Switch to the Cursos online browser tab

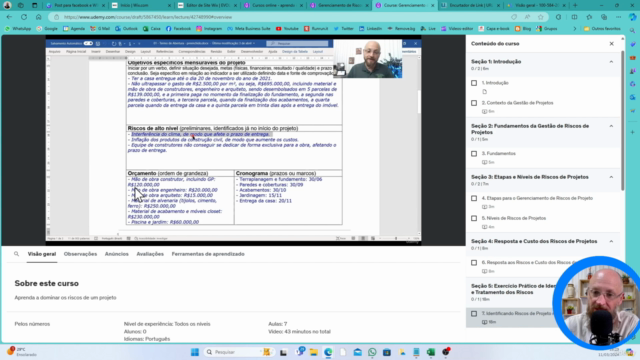(273, 5)
